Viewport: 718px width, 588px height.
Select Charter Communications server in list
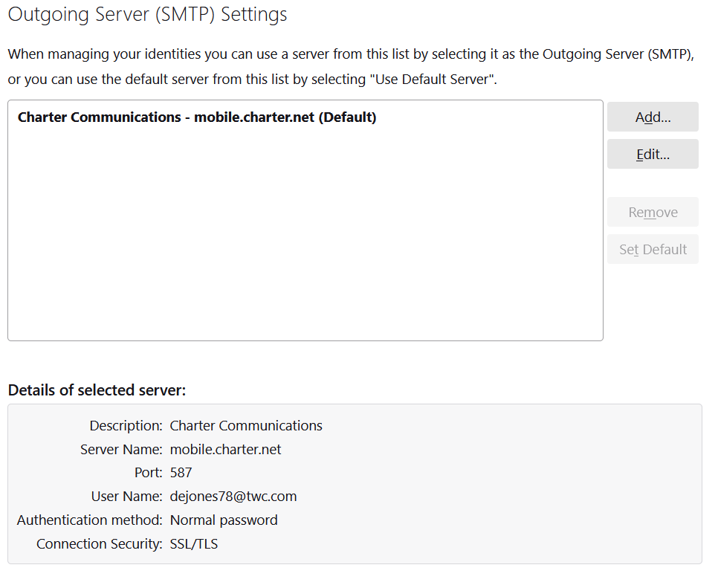tap(197, 117)
